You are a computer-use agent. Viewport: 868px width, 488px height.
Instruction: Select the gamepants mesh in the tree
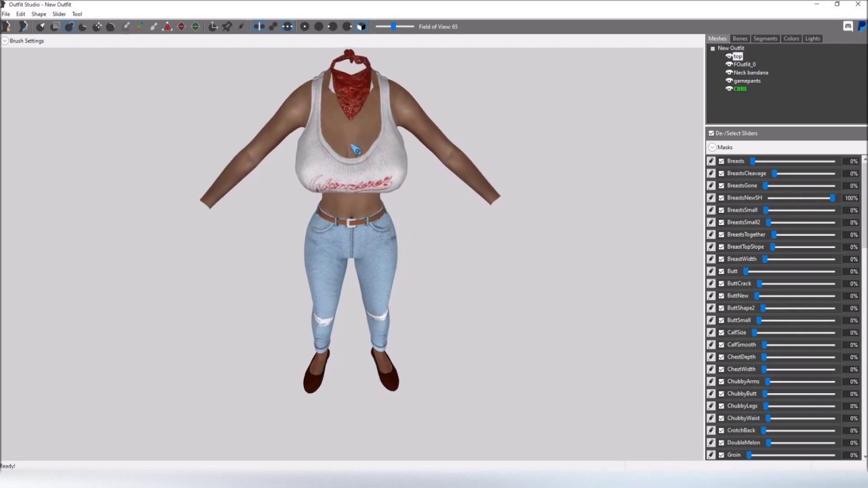tap(747, 81)
